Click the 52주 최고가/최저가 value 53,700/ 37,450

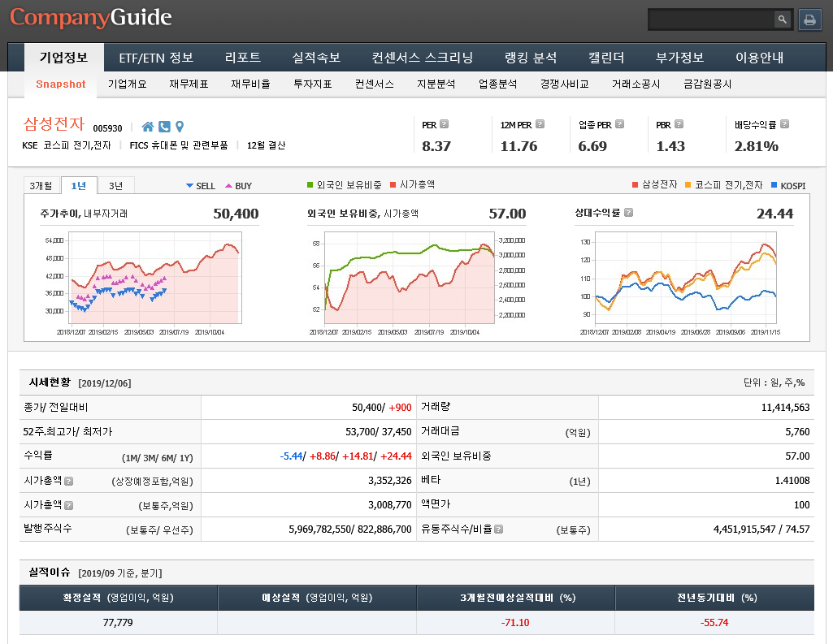pyautogui.click(x=378, y=431)
